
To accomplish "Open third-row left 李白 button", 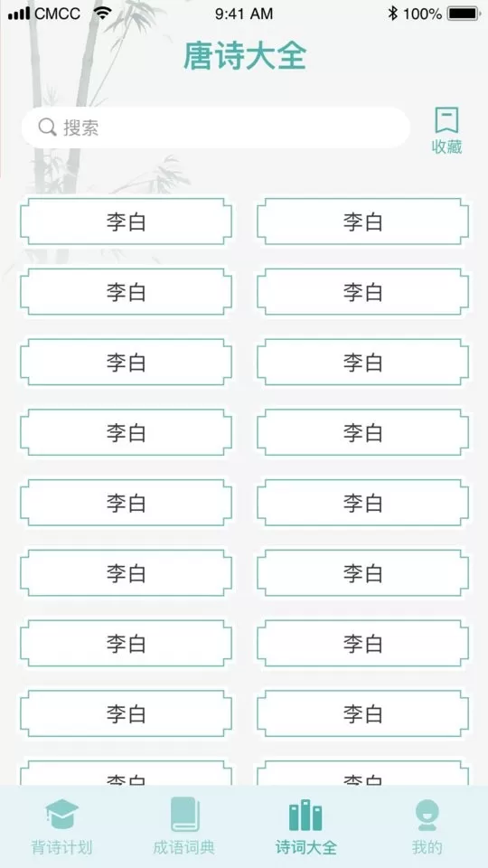I will (127, 362).
